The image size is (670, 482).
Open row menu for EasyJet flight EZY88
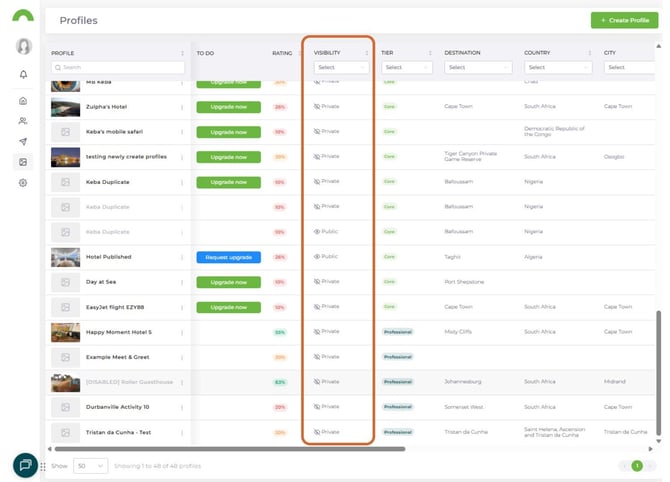click(182, 307)
